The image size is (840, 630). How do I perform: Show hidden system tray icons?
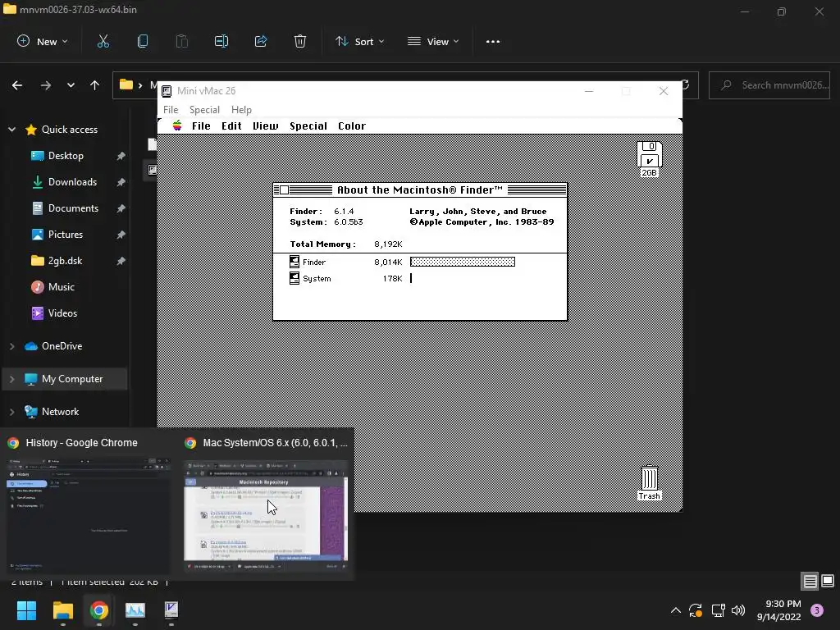point(676,610)
